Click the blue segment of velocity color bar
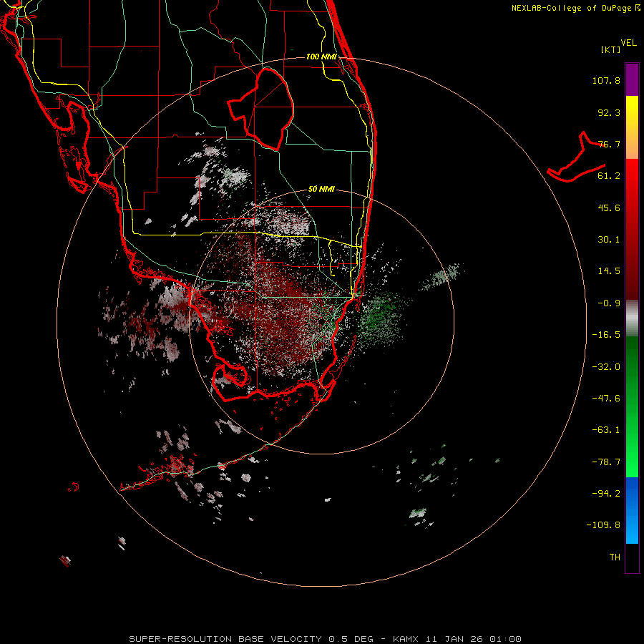 [x=632, y=510]
